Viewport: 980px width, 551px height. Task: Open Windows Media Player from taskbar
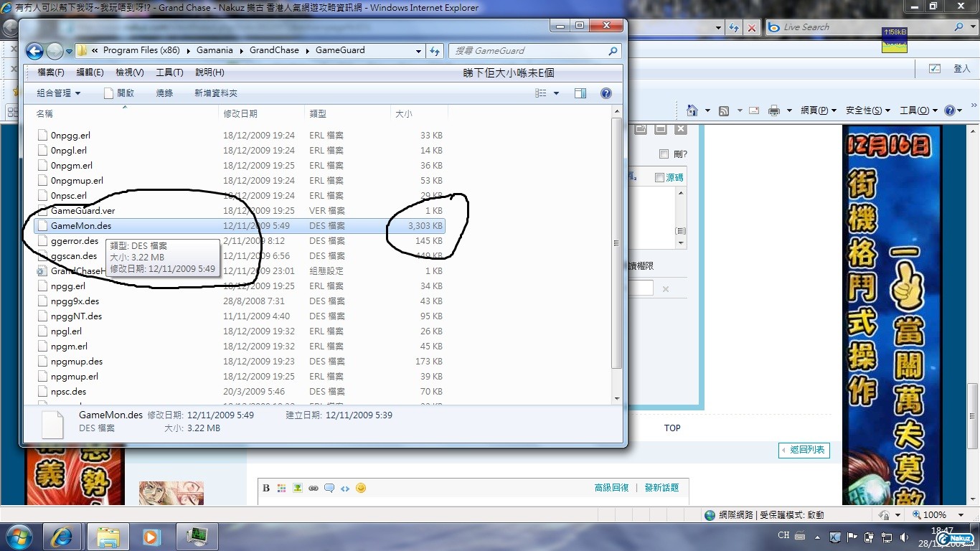pyautogui.click(x=151, y=536)
